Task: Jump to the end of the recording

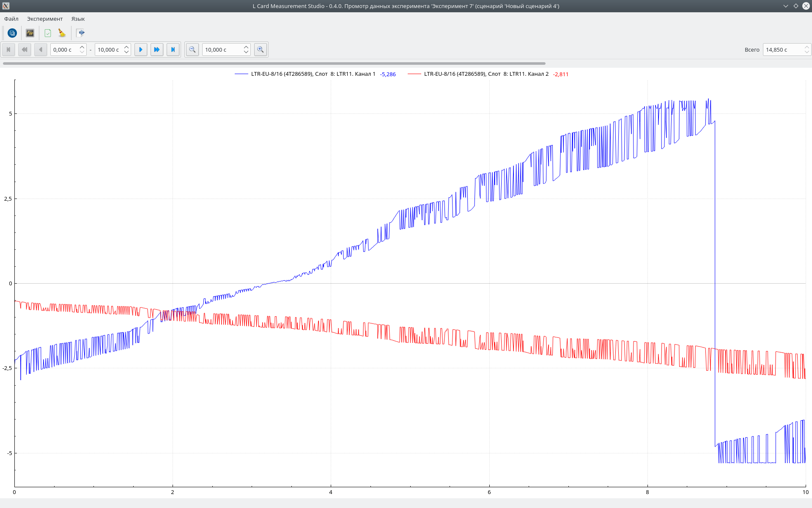Action: pos(173,50)
